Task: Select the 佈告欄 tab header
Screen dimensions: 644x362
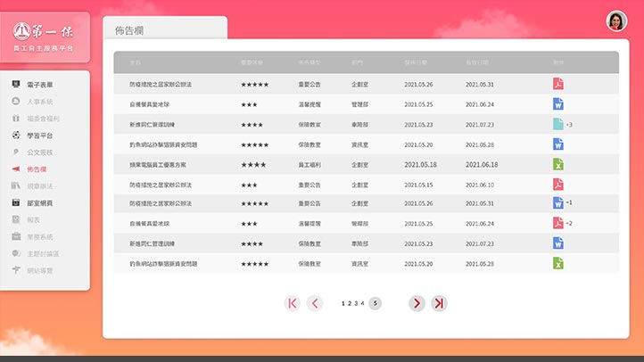Action: (130, 30)
